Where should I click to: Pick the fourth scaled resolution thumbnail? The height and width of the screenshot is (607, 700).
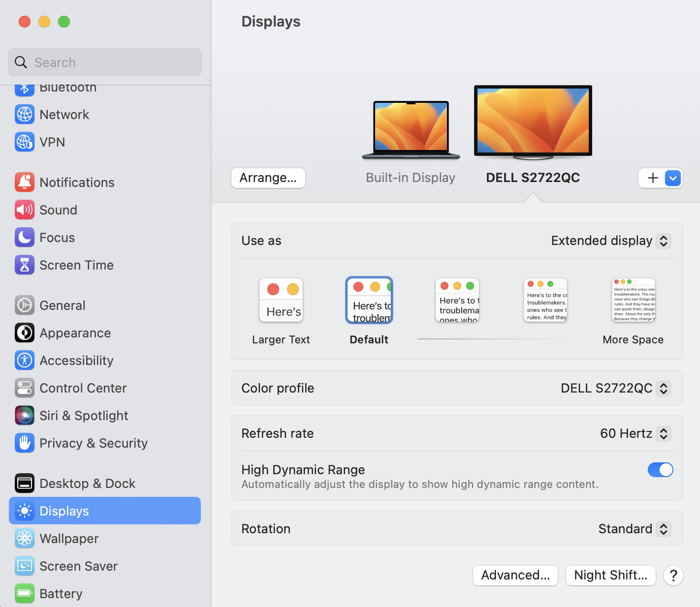pyautogui.click(x=545, y=300)
